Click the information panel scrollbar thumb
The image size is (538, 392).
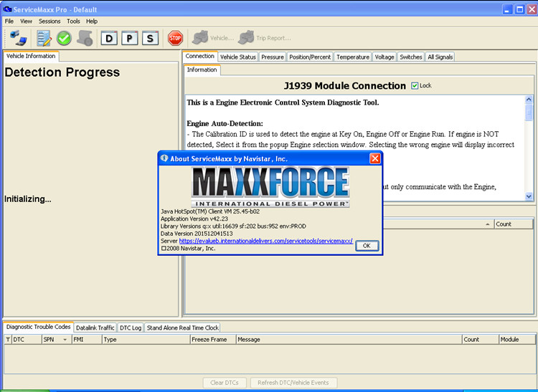pos(529,113)
